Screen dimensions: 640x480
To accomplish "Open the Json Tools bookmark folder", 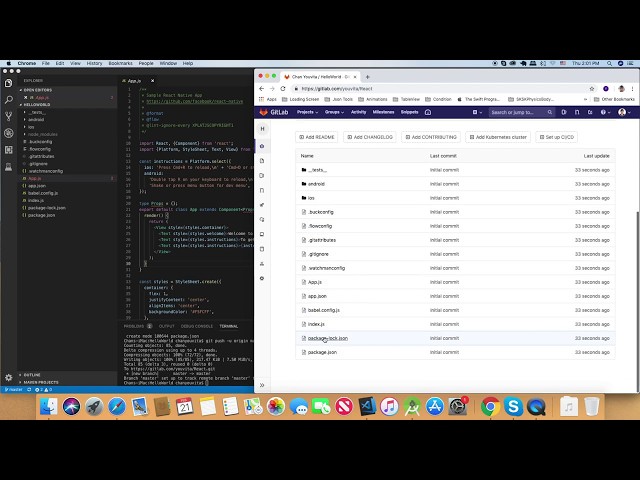I will [338, 99].
